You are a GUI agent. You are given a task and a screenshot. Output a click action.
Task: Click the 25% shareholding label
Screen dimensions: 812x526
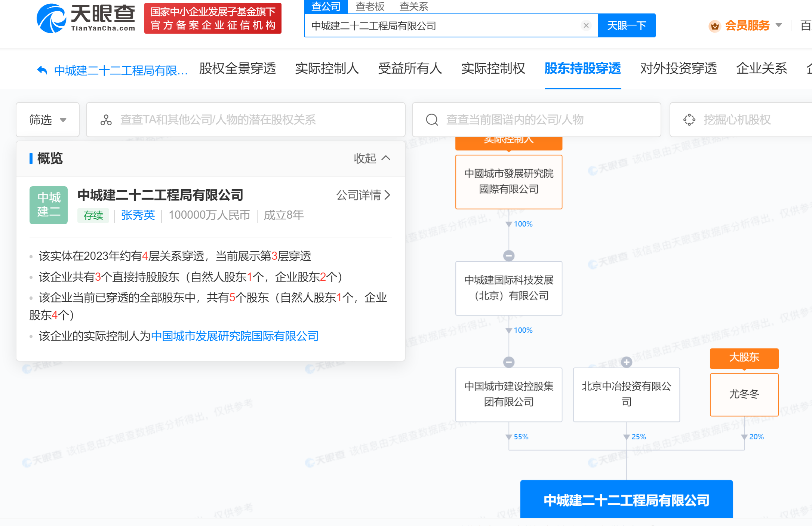(639, 436)
